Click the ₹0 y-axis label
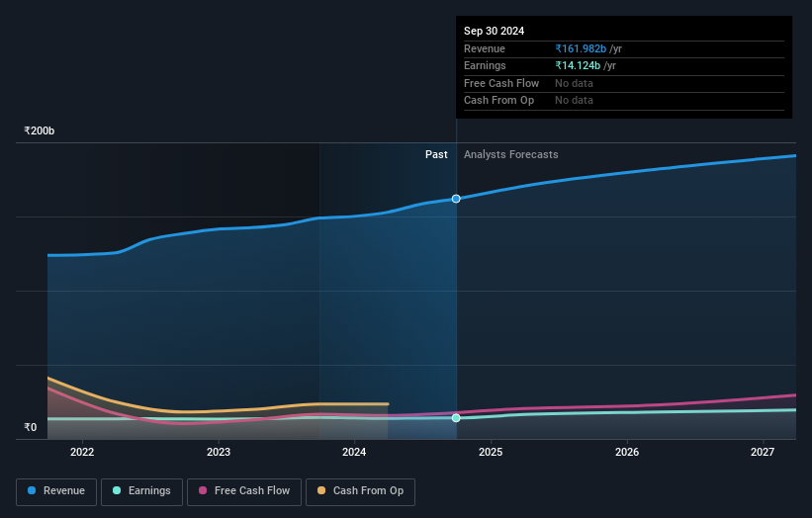Image resolution: width=812 pixels, height=518 pixels. [31, 427]
